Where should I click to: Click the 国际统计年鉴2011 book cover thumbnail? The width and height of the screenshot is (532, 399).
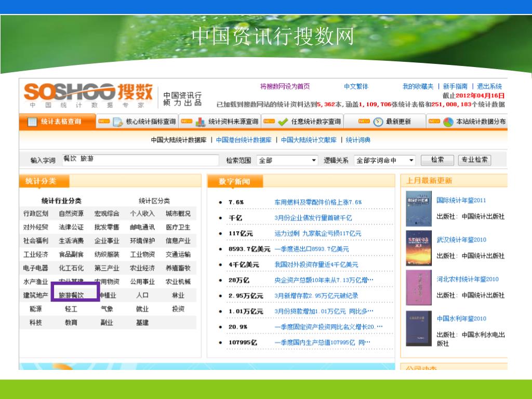point(419,208)
